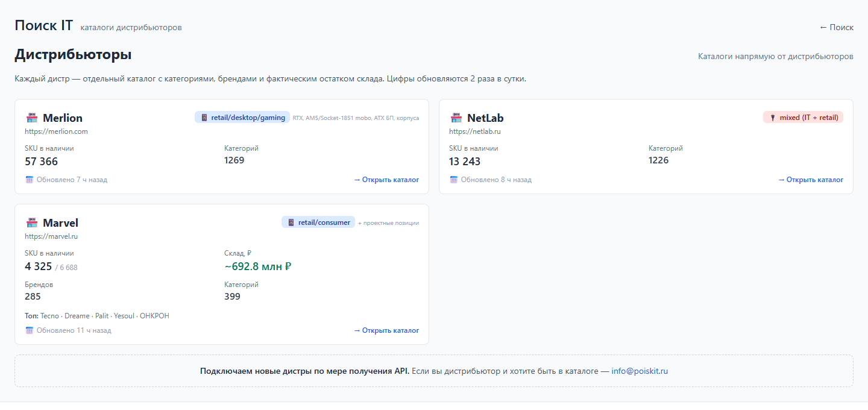Email info@poiskit.ru link

640,371
